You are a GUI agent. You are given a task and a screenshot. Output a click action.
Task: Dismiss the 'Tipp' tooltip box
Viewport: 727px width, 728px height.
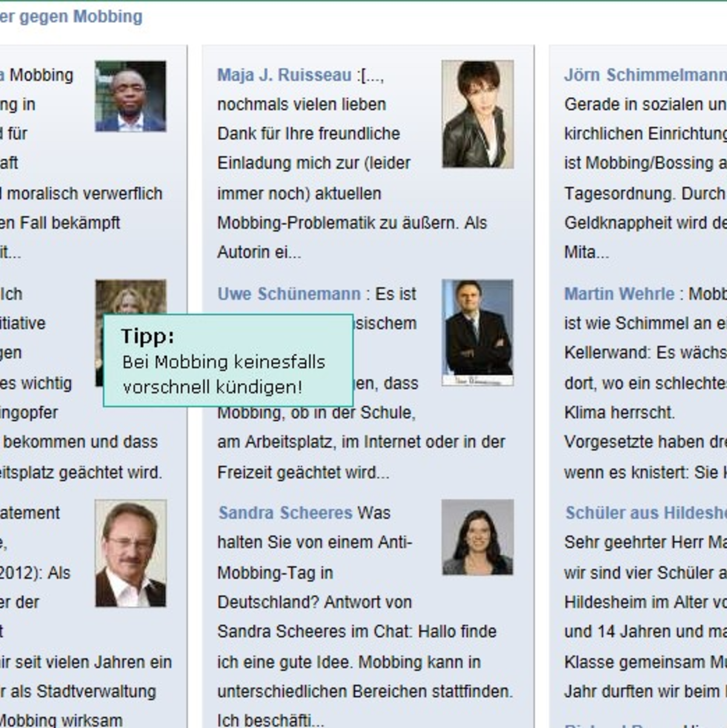pos(228,359)
